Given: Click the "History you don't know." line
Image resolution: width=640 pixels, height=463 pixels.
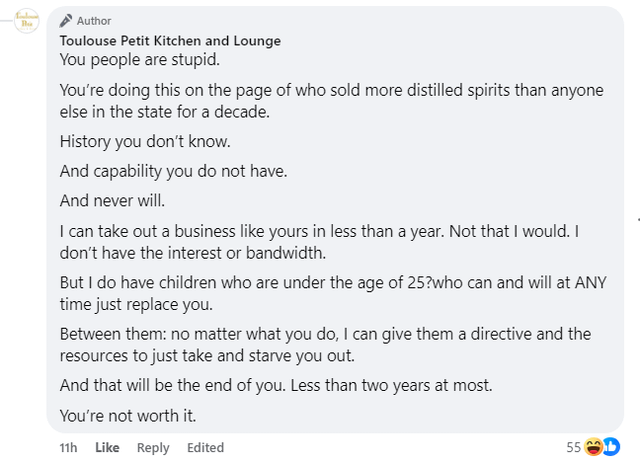Looking at the screenshot, I should pos(145,141).
